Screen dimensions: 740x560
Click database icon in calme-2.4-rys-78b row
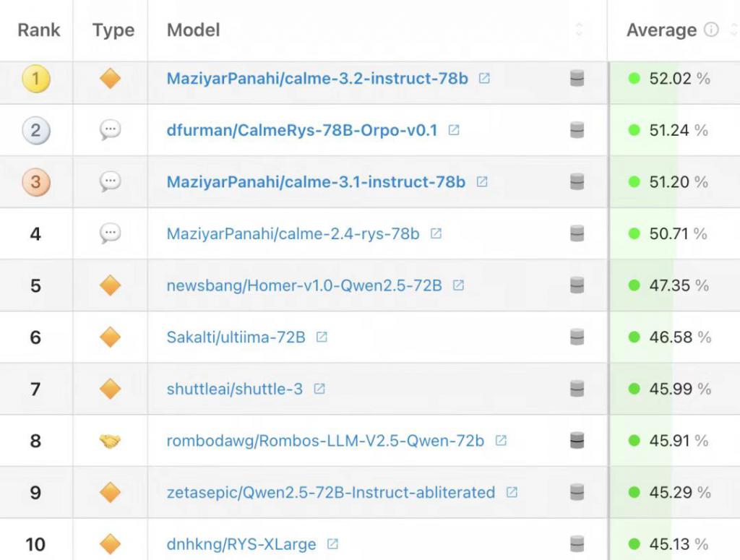point(577,233)
